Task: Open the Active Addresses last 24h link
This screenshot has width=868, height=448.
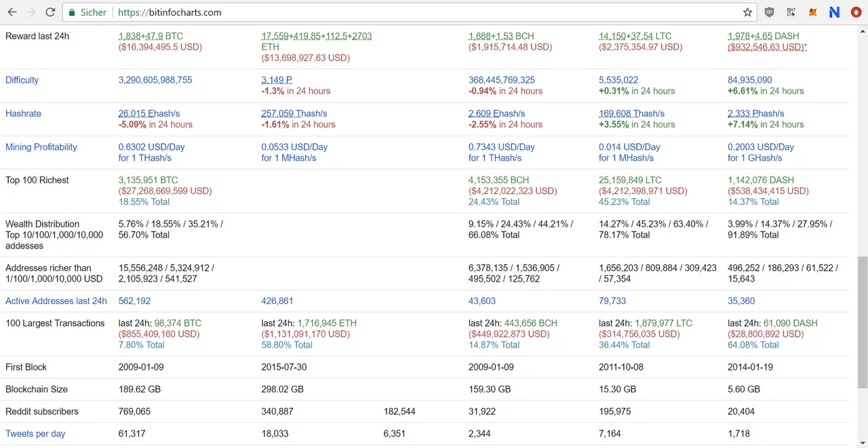Action: click(x=56, y=301)
